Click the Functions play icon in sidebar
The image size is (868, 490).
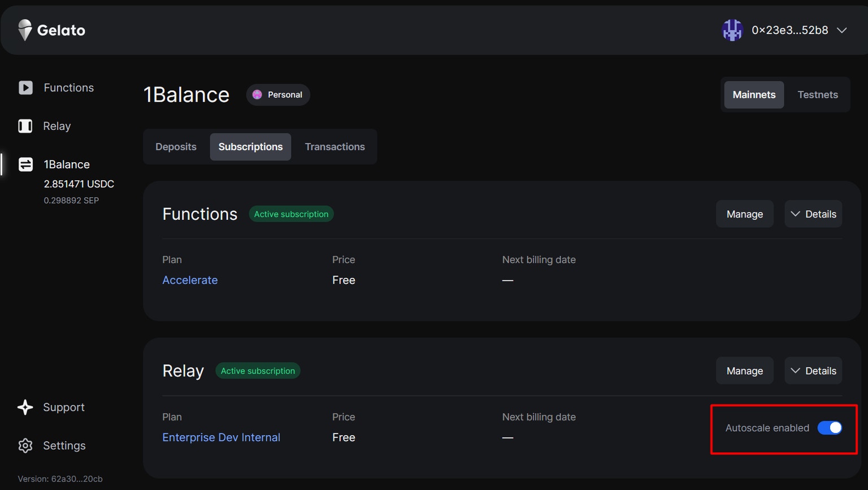[x=25, y=88]
